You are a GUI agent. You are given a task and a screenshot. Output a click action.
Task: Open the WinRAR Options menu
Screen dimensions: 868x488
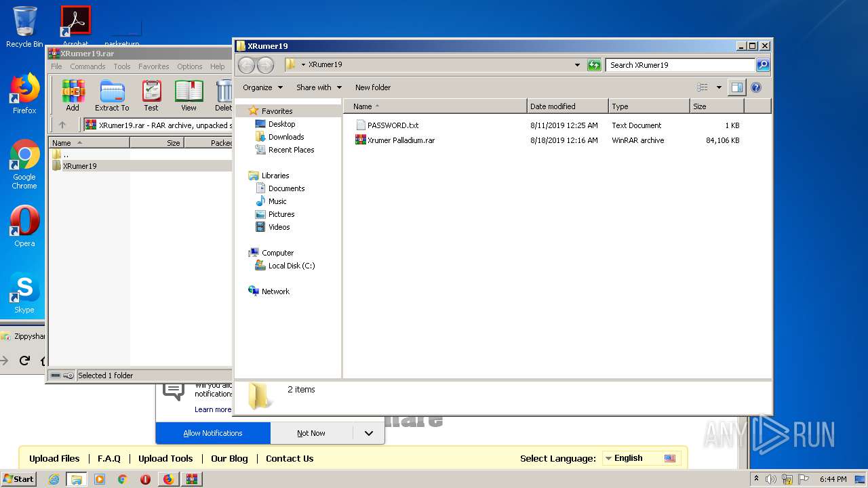click(190, 66)
